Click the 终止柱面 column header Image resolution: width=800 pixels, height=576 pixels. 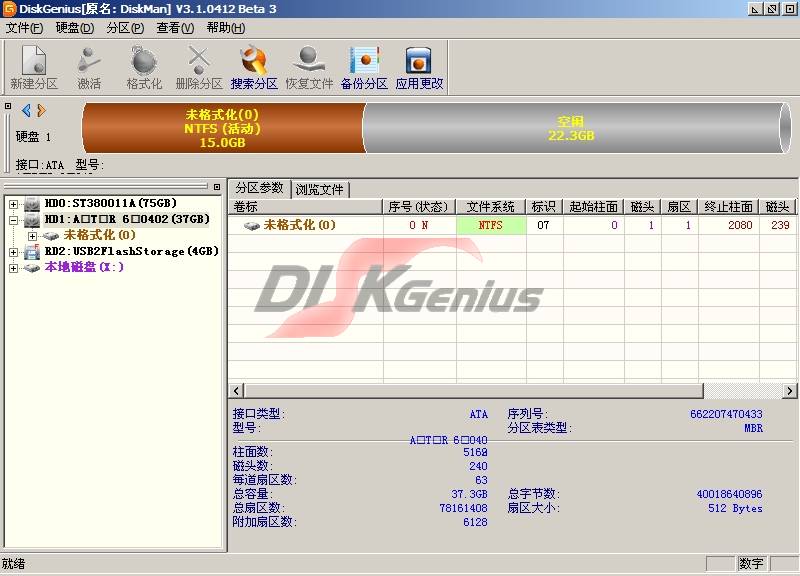(728, 207)
